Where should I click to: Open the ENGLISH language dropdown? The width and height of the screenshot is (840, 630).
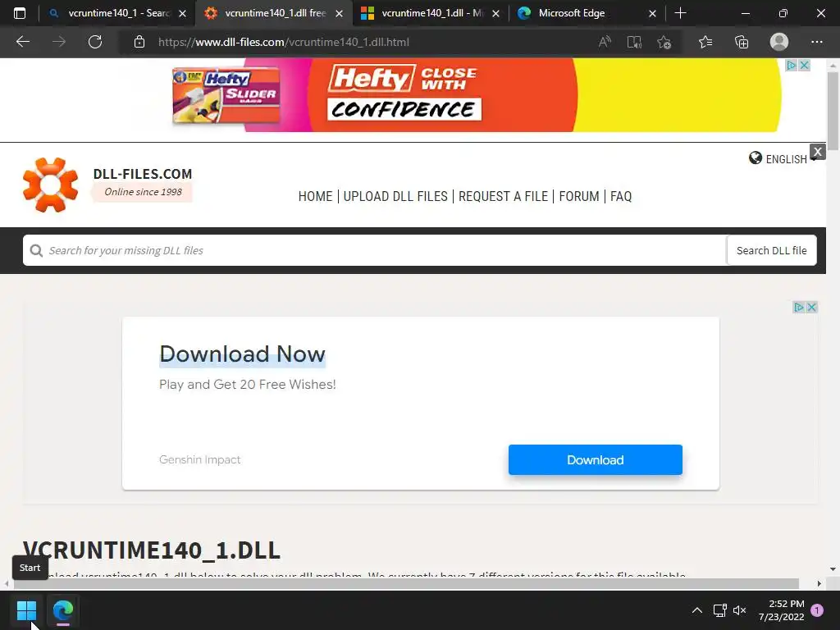click(x=786, y=159)
